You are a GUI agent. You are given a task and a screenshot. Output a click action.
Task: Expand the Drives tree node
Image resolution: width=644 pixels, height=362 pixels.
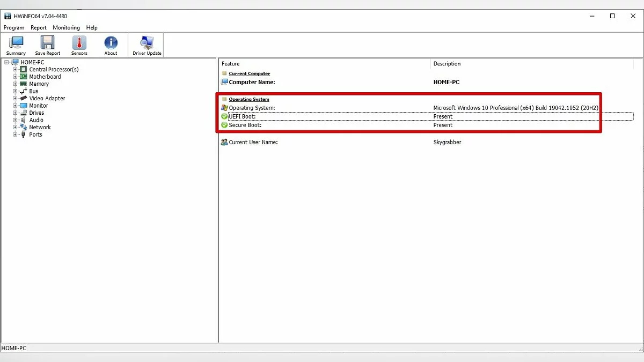(16, 113)
